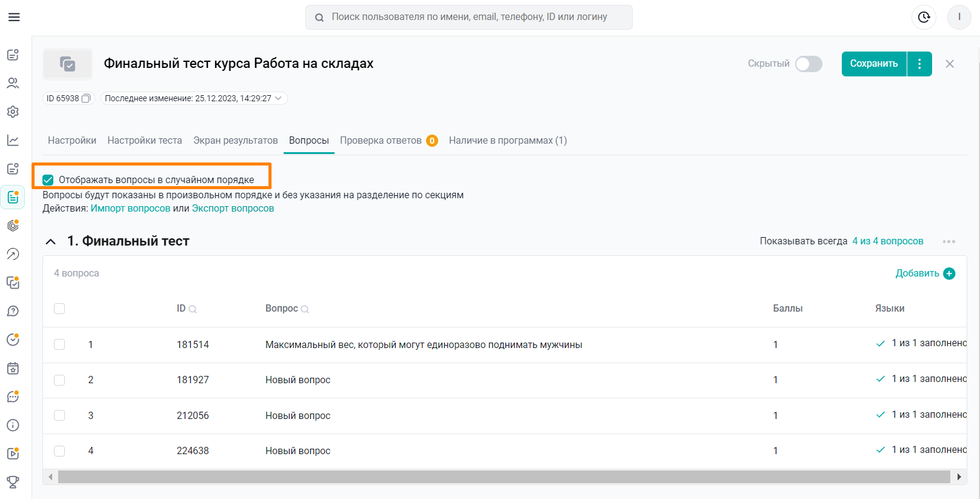Open the hamburger main menu
Image resolution: width=980 pixels, height=499 pixels.
(x=14, y=17)
